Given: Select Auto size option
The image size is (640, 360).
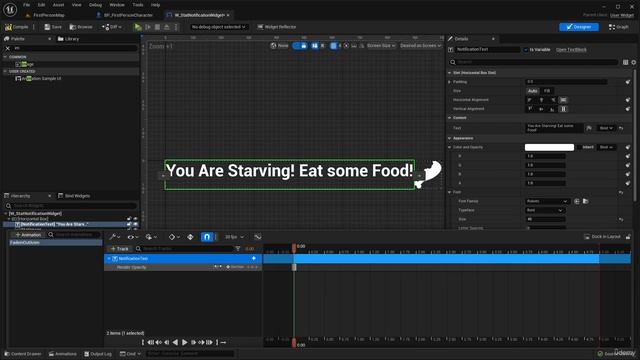Looking at the screenshot, I should 532,91.
